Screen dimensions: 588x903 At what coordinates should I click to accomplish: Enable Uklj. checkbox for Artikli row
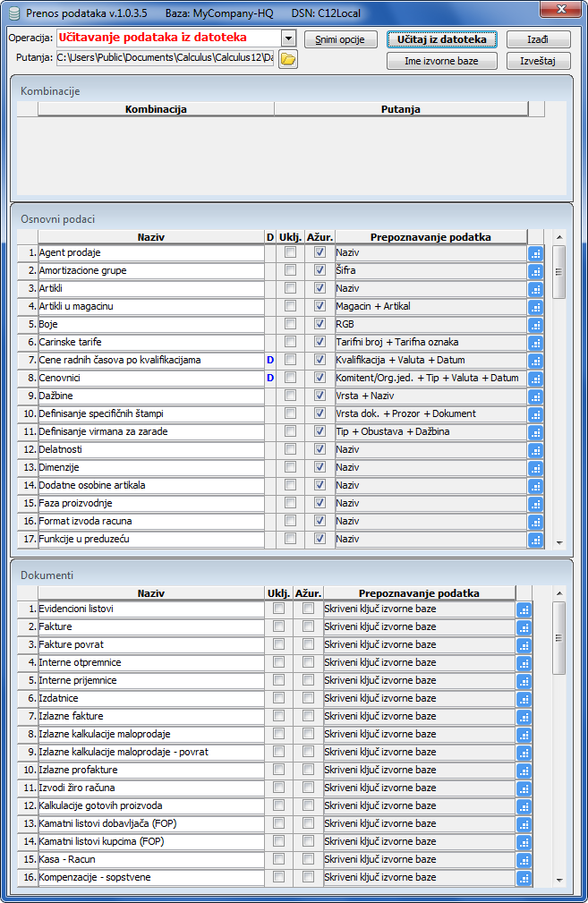(290, 289)
